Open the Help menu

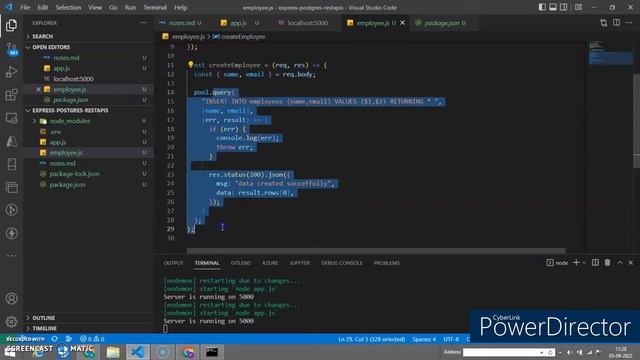180,7
